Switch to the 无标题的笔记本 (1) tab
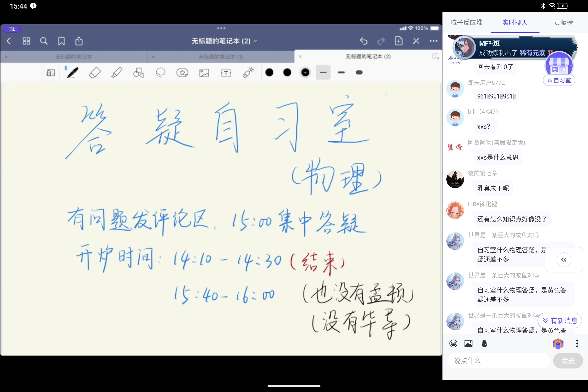 click(221, 57)
